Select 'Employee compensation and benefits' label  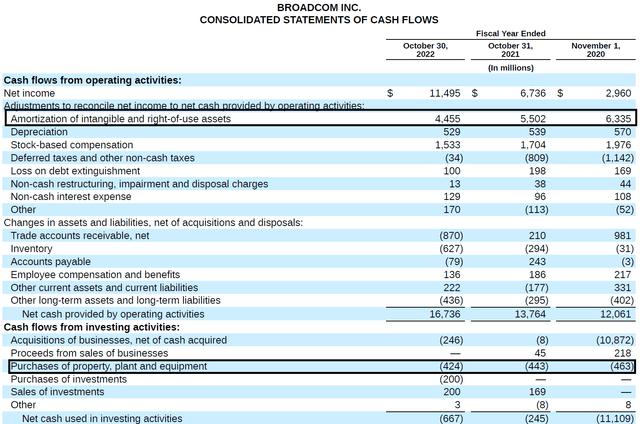pyautogui.click(x=95, y=275)
